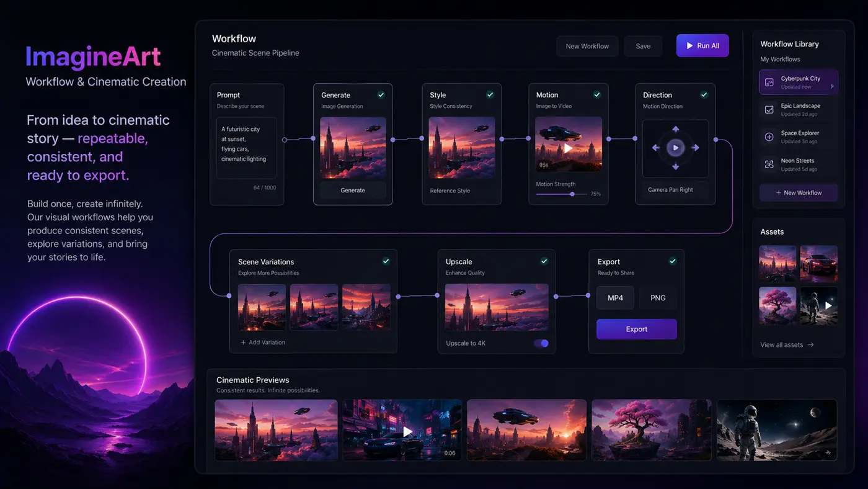Click the Camera Pan Right label

click(x=670, y=190)
